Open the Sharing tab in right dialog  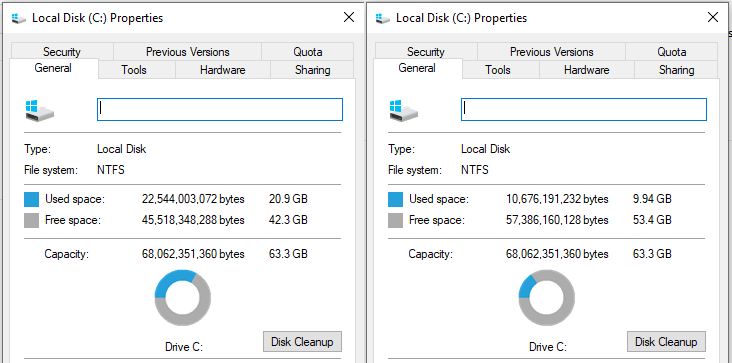point(676,70)
